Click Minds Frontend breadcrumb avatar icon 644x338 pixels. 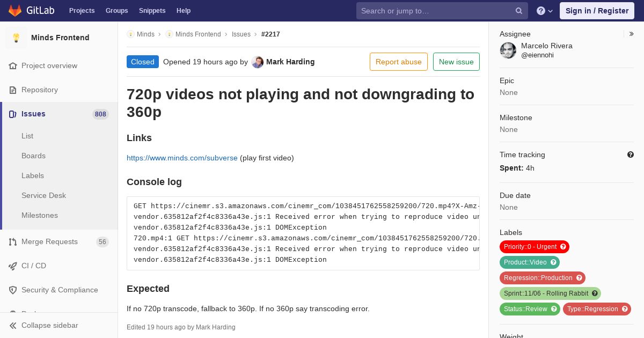(x=169, y=34)
